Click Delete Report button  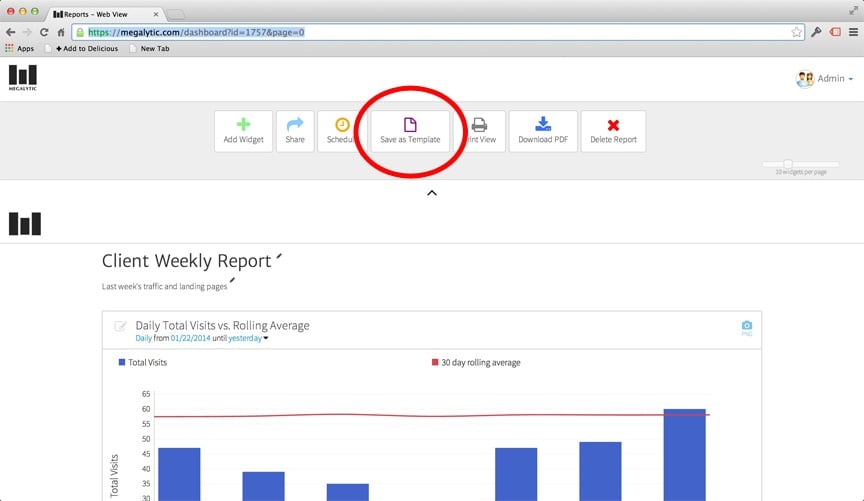(x=613, y=131)
